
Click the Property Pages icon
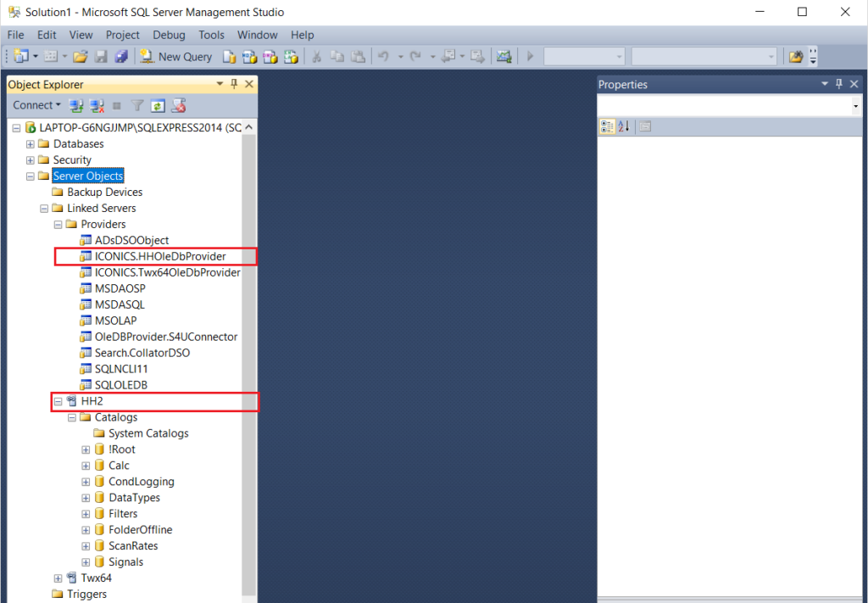click(645, 127)
